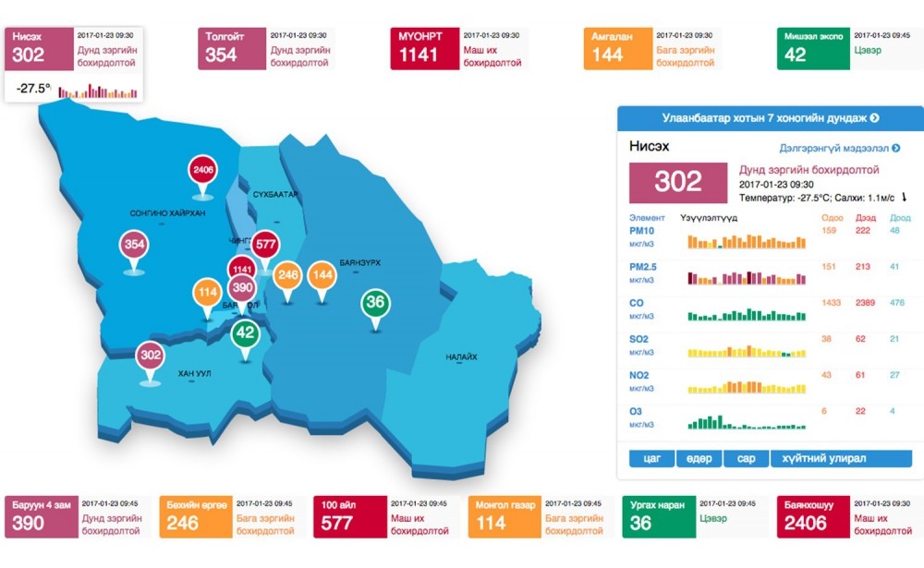The width and height of the screenshot is (924, 568).
Task: Select the Мишээл экспо 42 card
Action: coord(848,49)
